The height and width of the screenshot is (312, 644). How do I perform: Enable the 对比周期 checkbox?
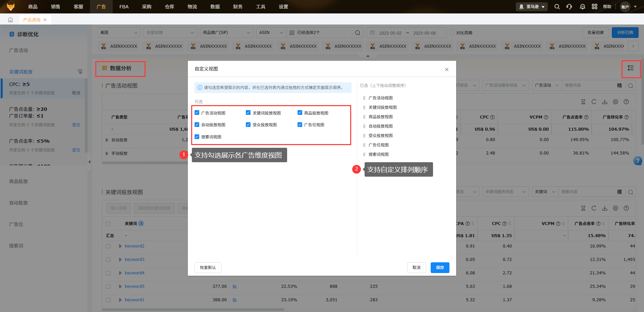(452, 33)
